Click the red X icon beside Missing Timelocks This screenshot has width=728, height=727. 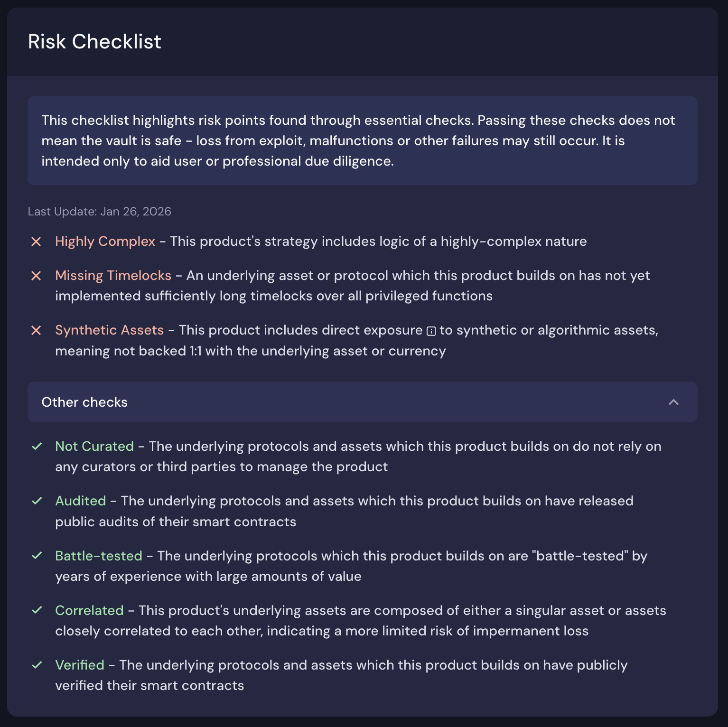(37, 276)
